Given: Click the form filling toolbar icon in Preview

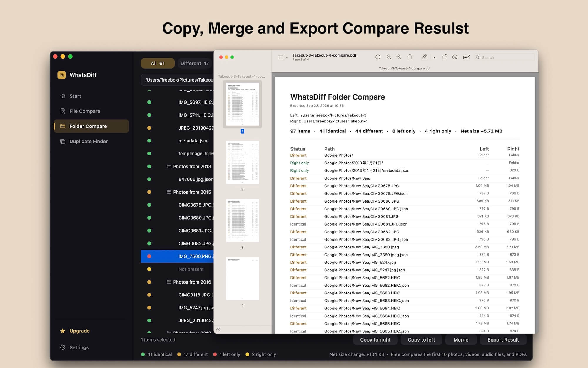Looking at the screenshot, I should [x=466, y=57].
